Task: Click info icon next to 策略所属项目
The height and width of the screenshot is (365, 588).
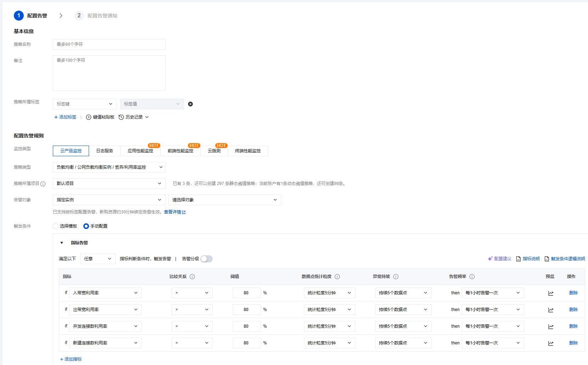Action: (x=43, y=184)
